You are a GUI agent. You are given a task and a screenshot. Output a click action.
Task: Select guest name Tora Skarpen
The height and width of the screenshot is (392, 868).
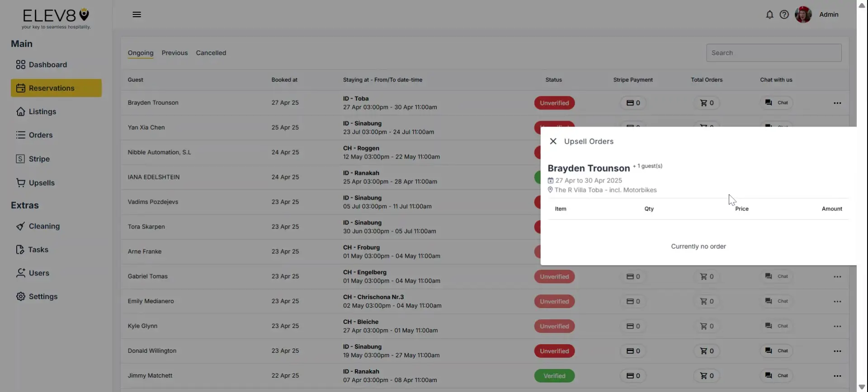point(146,227)
